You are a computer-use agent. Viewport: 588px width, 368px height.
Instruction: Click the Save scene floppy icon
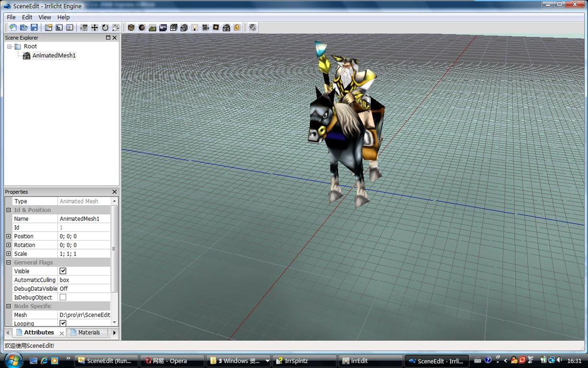pyautogui.click(x=34, y=28)
